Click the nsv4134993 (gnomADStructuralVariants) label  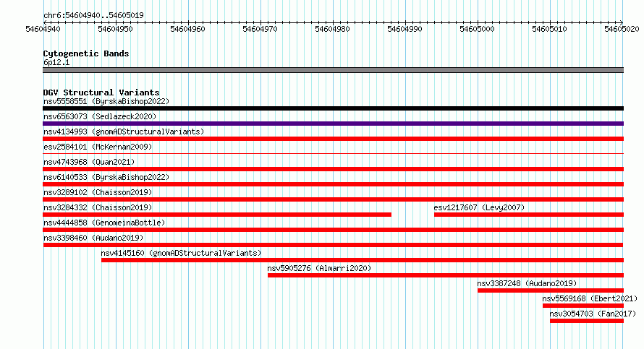(x=124, y=132)
